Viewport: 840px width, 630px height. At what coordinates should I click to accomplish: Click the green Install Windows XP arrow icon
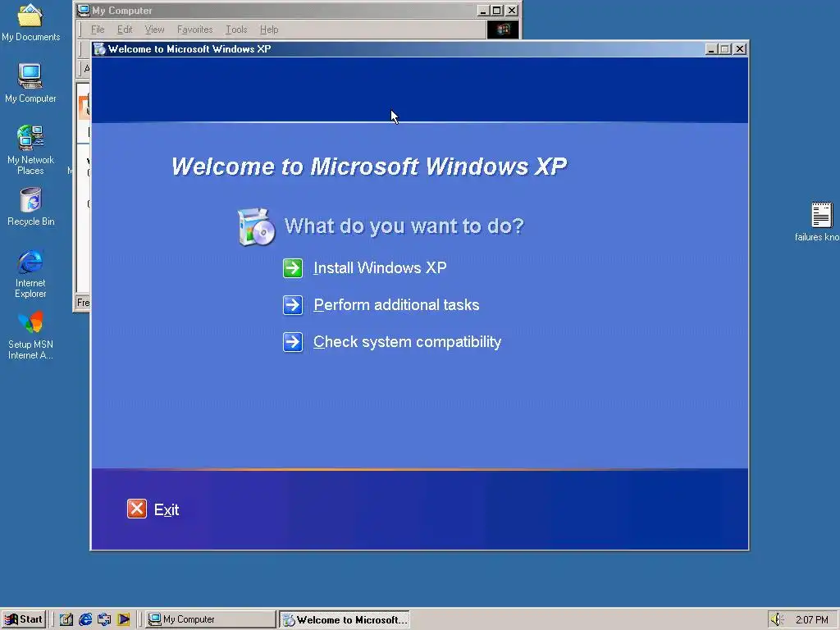click(293, 268)
